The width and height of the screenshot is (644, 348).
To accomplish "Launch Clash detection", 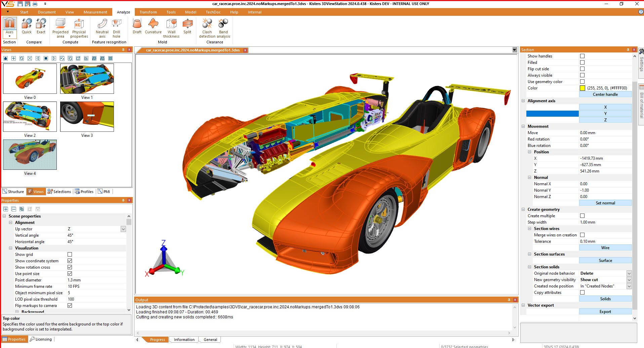I will [207, 28].
